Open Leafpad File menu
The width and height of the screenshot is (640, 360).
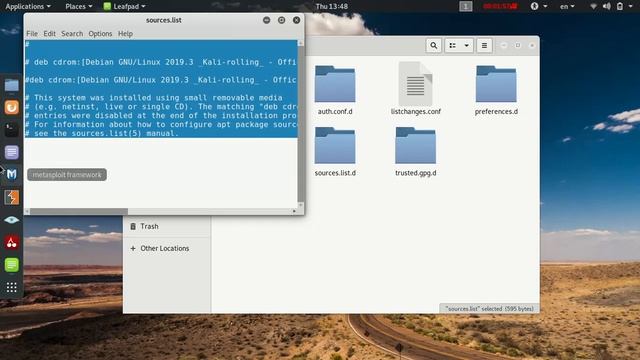click(x=32, y=33)
